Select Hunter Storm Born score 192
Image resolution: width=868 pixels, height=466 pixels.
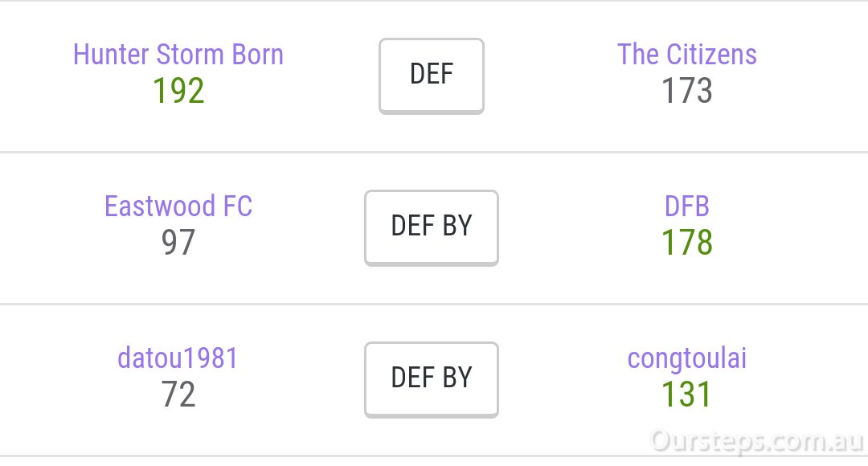point(178,90)
